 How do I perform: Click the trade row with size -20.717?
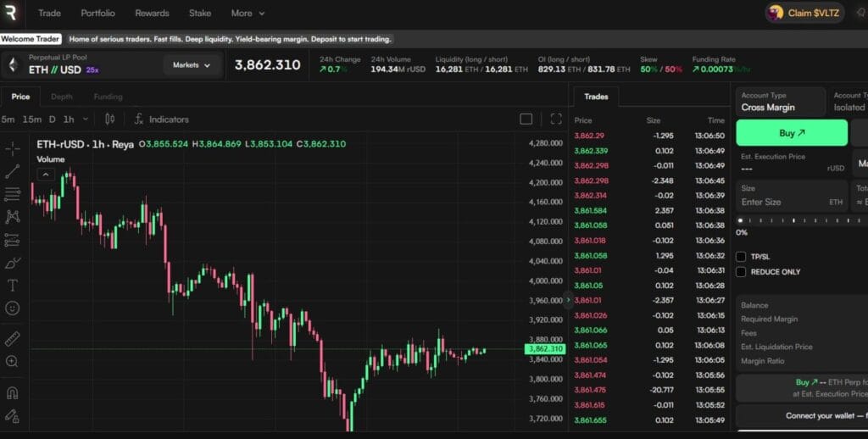(x=649, y=390)
